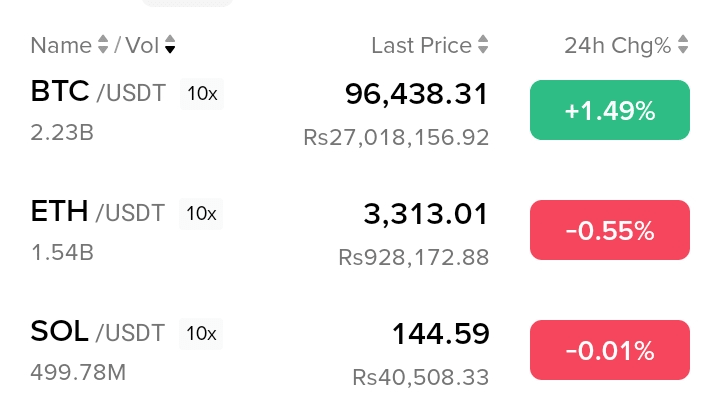
Task: Toggle the red -0.01% change badge
Action: coord(610,350)
